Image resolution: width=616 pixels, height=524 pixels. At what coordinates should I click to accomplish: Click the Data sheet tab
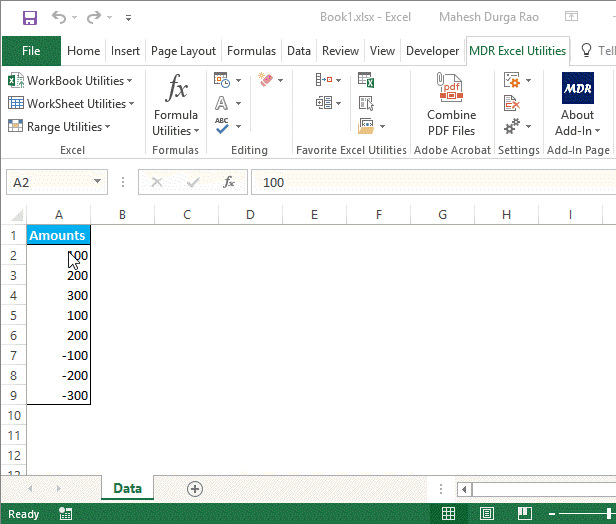click(127, 488)
